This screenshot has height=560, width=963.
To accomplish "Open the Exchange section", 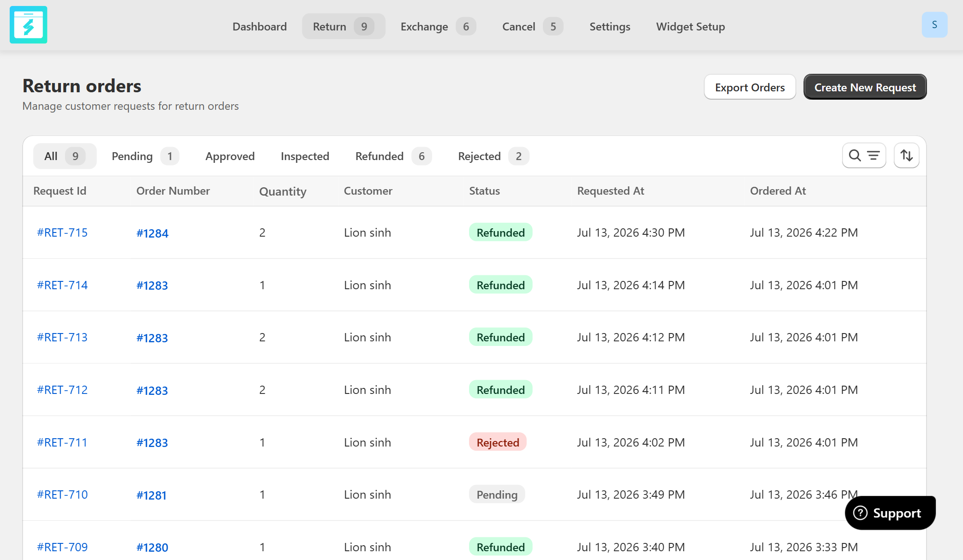I will pyautogui.click(x=438, y=27).
